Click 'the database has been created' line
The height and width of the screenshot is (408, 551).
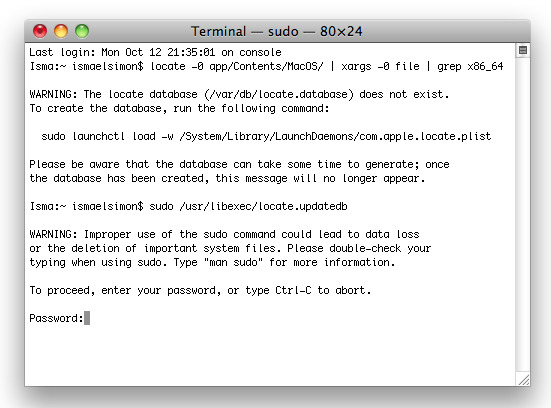pos(227,178)
